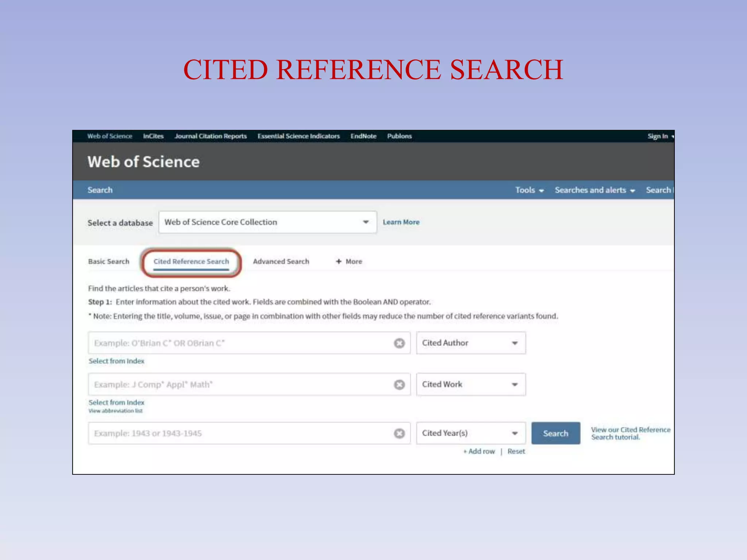Open View abbreviation list link
The image size is (747, 560).
click(115, 411)
